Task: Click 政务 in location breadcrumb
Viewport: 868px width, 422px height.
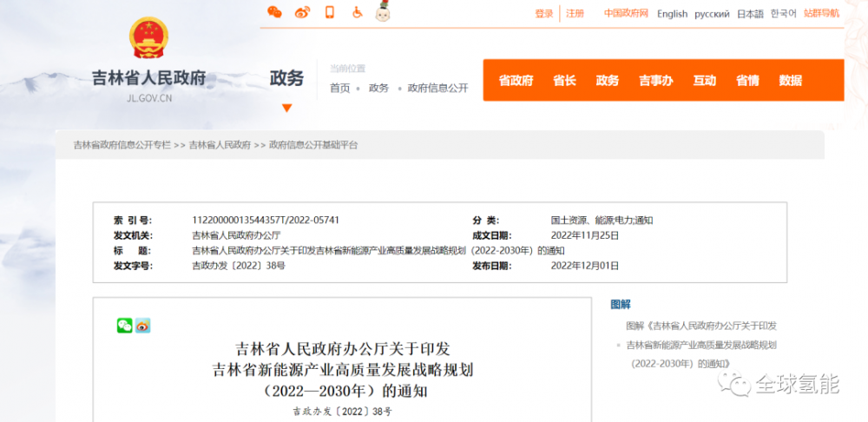Action: [378, 88]
